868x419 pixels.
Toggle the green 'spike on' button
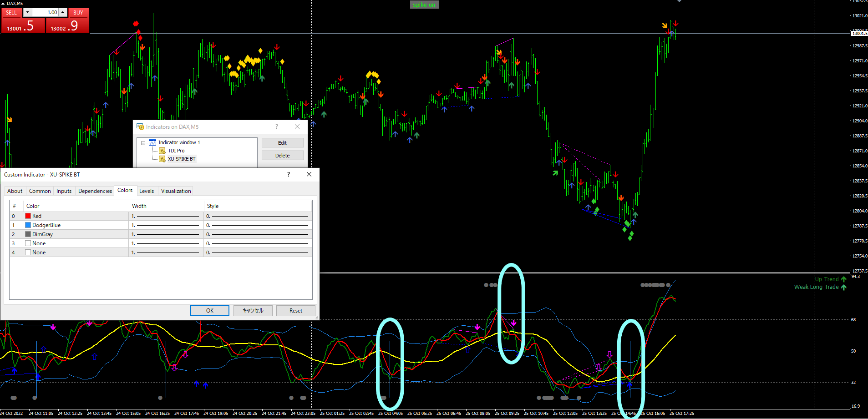coord(424,5)
